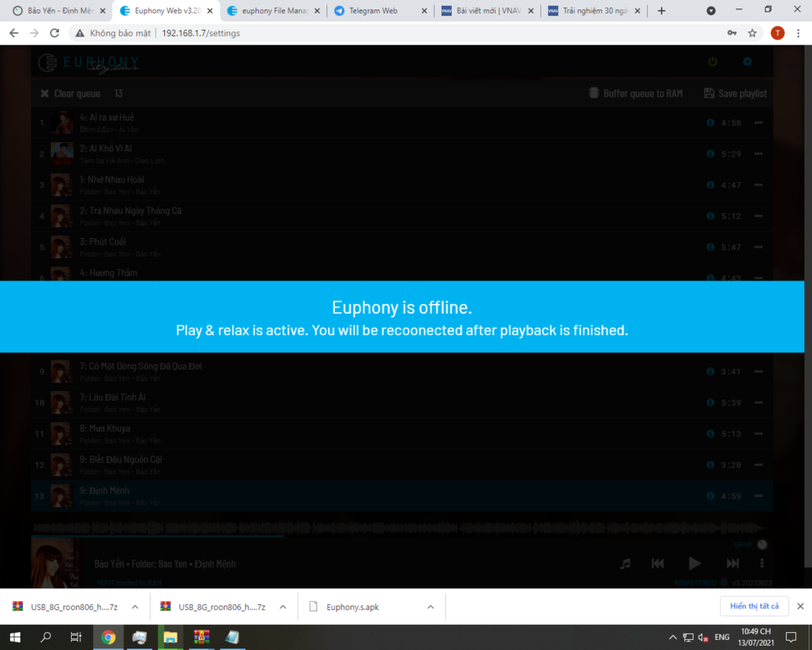Reload the page

(54, 33)
